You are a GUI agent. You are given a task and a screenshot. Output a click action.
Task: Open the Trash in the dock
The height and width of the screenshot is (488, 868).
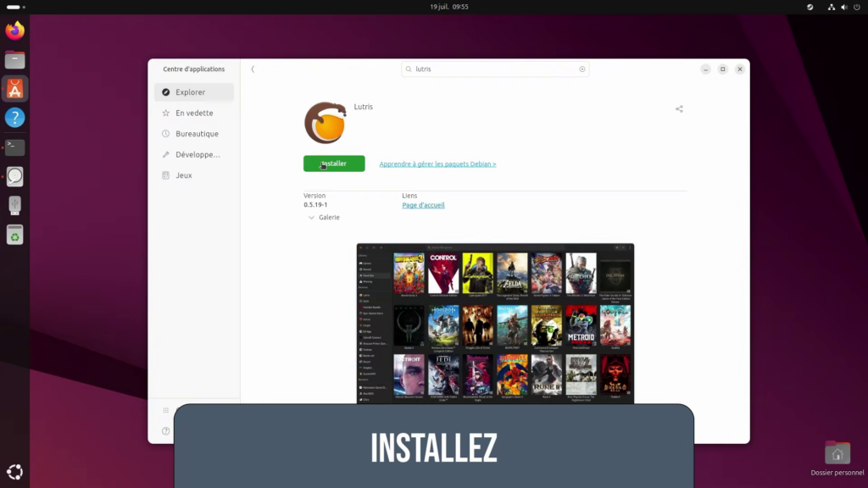tap(15, 234)
